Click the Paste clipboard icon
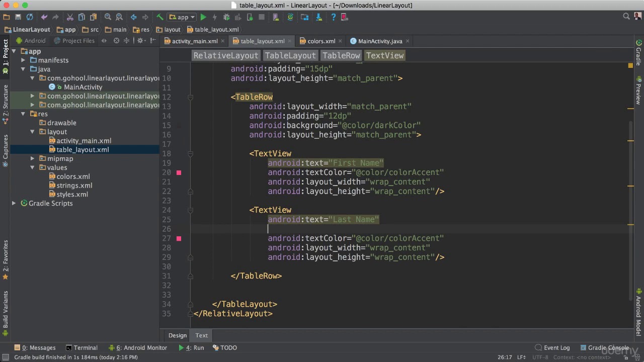Viewport: 644px width, 362px height. [93, 17]
